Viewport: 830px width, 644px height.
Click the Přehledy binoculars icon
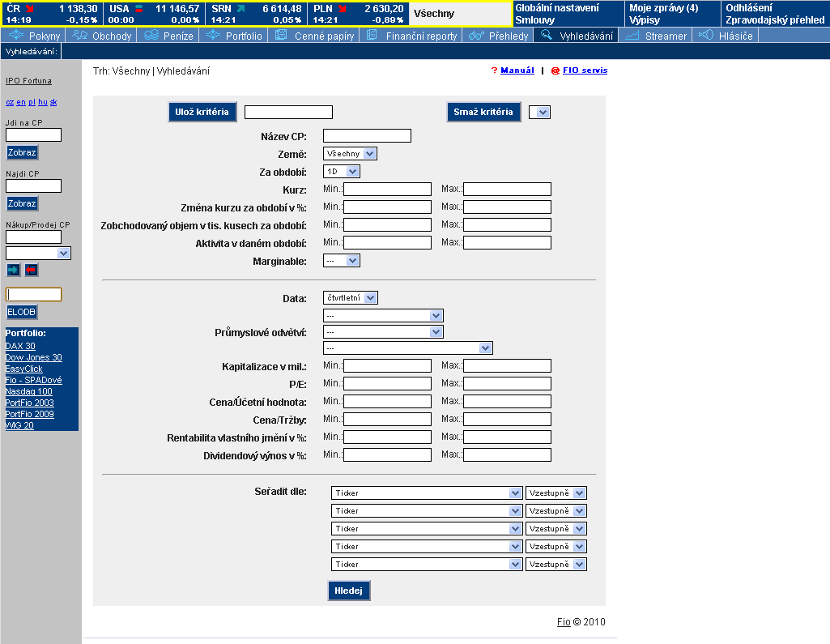(x=476, y=36)
